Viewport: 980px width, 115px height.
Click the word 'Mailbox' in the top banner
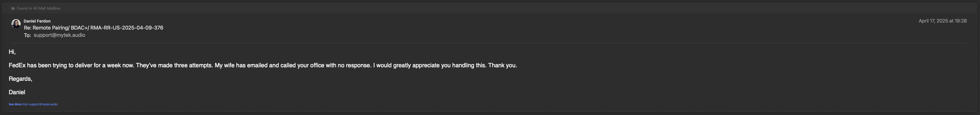pos(54,8)
